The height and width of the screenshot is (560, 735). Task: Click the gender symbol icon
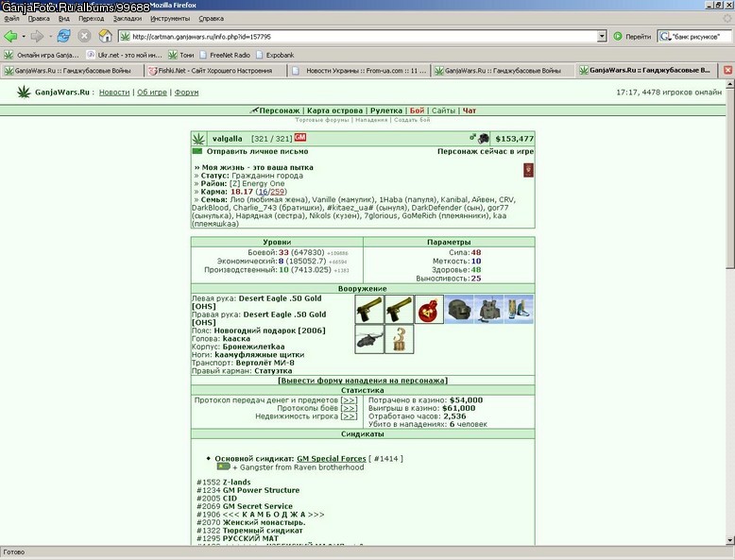pos(472,137)
